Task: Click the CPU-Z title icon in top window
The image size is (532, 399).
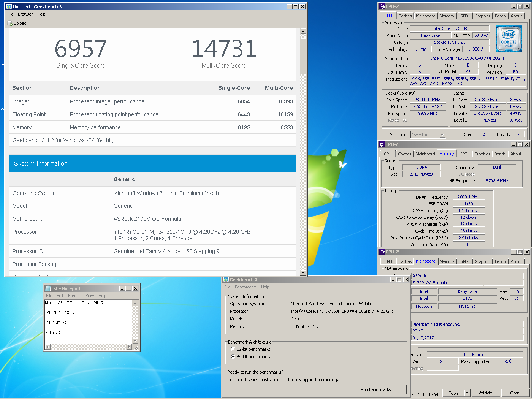Action: tap(382, 6)
